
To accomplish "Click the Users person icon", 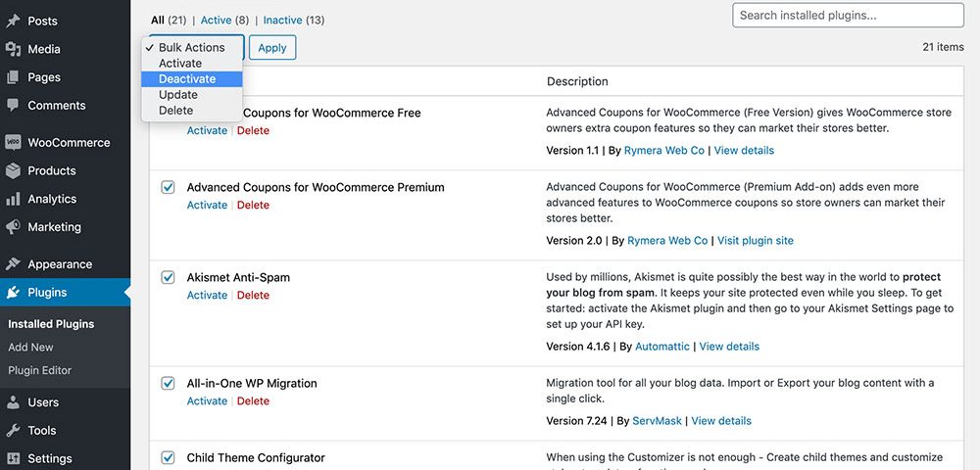I will (x=13, y=402).
